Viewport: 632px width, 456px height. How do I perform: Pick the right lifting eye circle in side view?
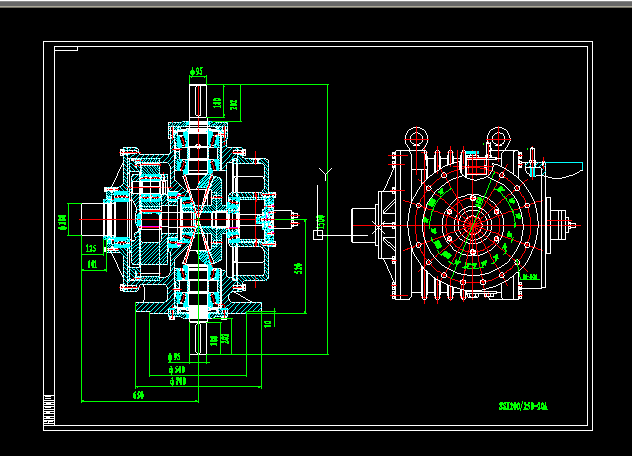(x=499, y=139)
